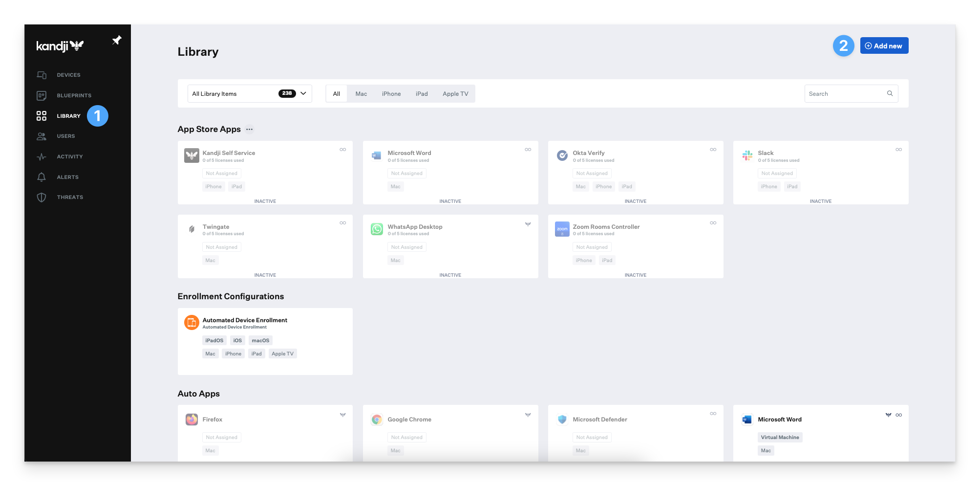Click the Add new button
Screen dimensions: 980x486
coord(884,46)
